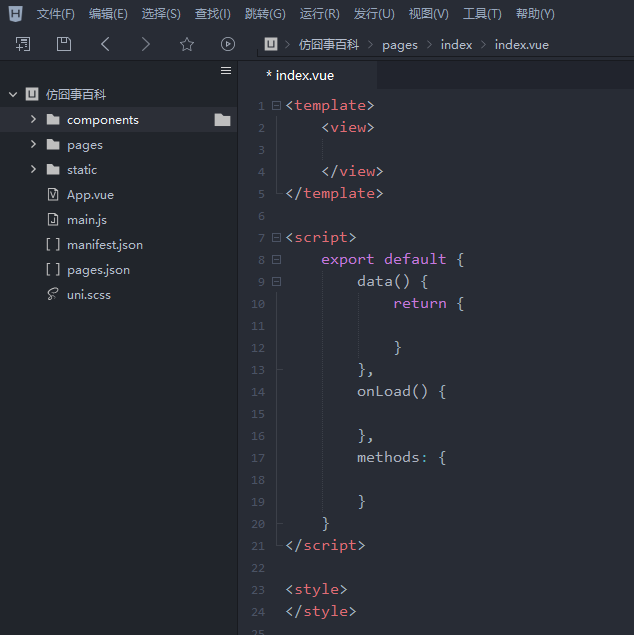Click the pages.json bracket icon
The image size is (634, 635).
tap(53, 270)
